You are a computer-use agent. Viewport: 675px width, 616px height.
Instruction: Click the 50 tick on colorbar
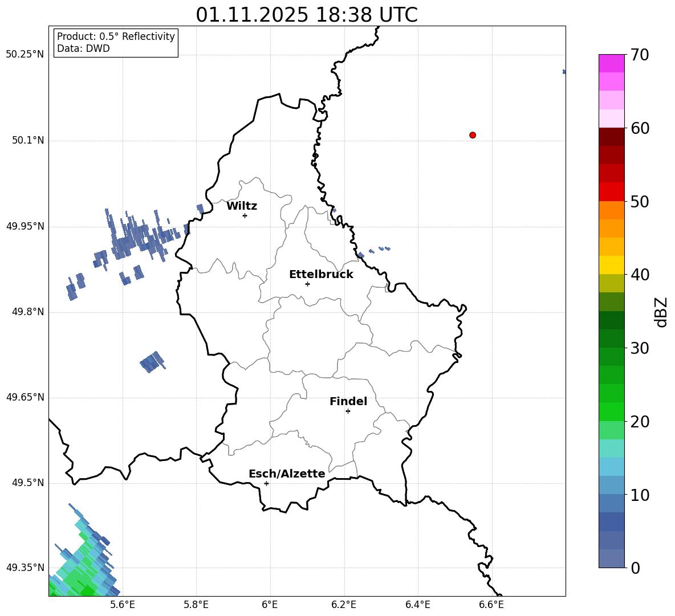click(640, 201)
